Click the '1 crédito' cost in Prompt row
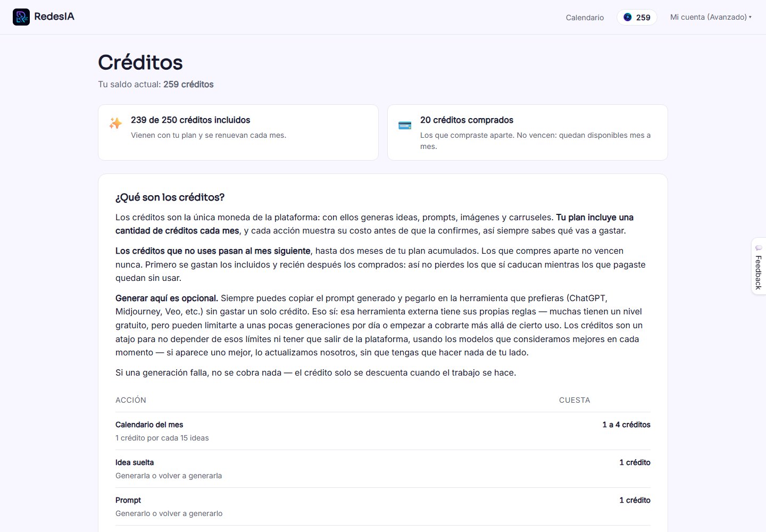This screenshot has height=532, width=766. (635, 500)
